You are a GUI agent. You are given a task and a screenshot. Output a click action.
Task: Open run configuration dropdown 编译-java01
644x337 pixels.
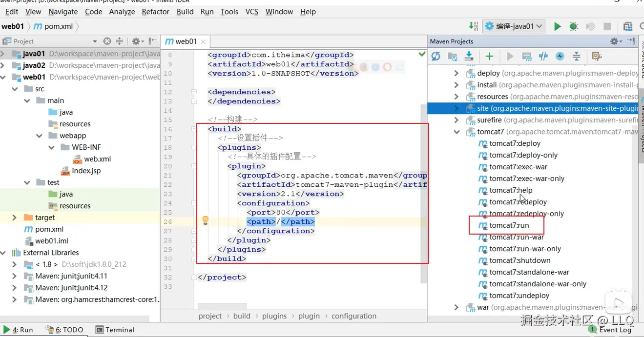[514, 26]
